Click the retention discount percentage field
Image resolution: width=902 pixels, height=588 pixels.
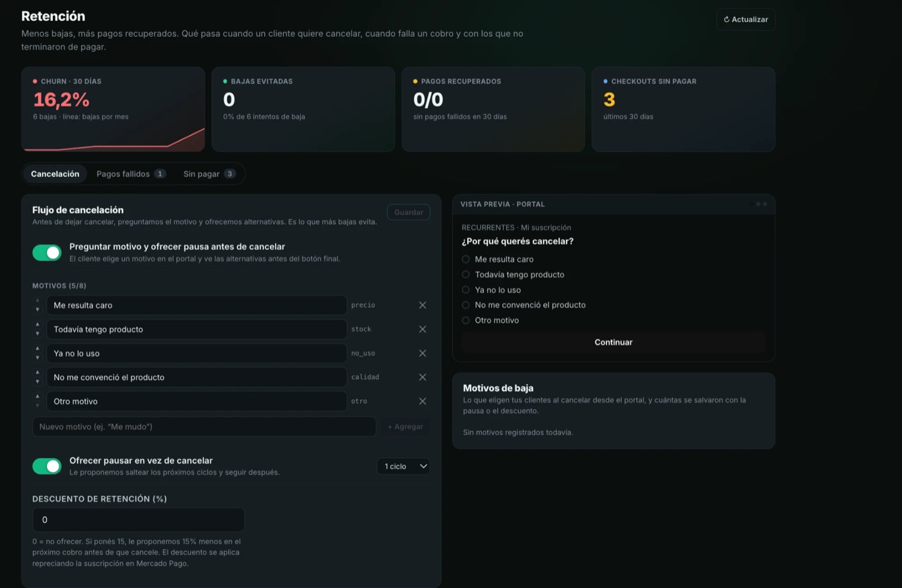[x=139, y=520]
